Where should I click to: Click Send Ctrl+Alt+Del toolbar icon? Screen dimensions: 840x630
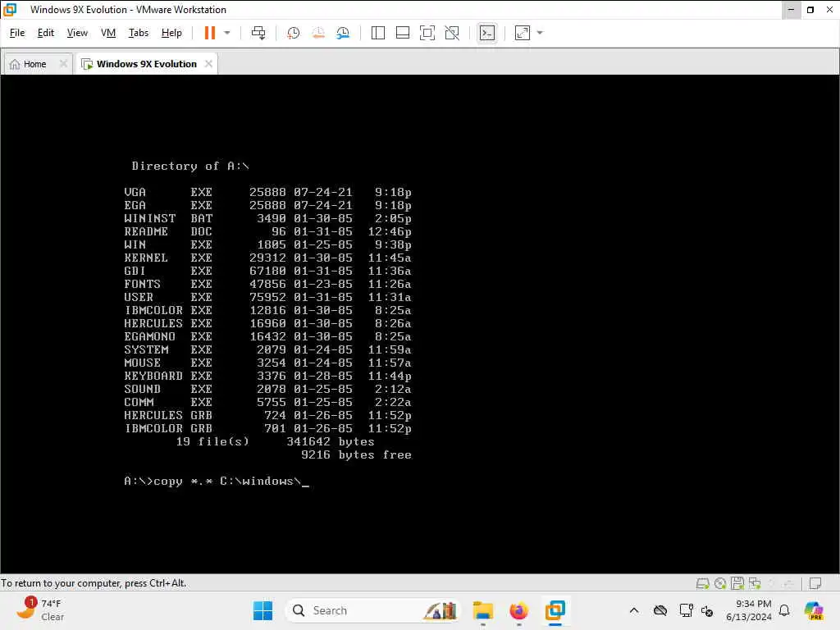[x=258, y=33]
